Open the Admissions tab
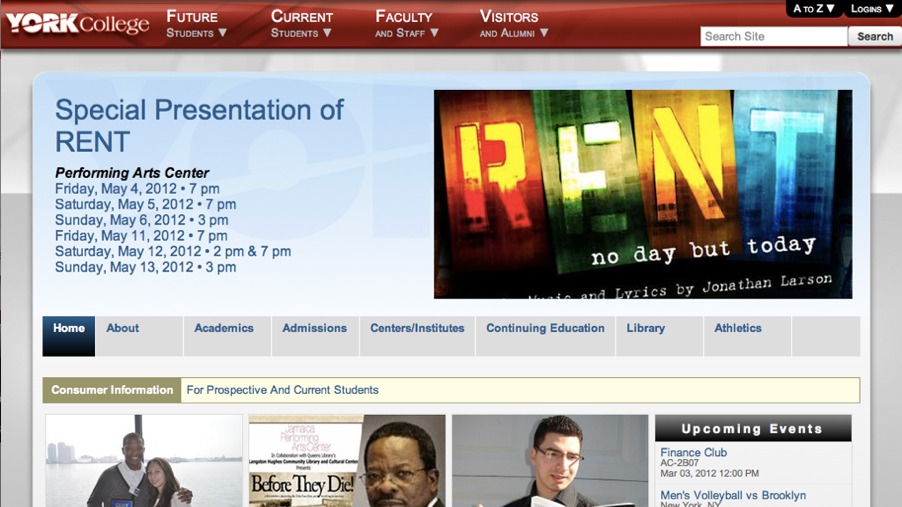The width and height of the screenshot is (902, 507). coord(315,336)
